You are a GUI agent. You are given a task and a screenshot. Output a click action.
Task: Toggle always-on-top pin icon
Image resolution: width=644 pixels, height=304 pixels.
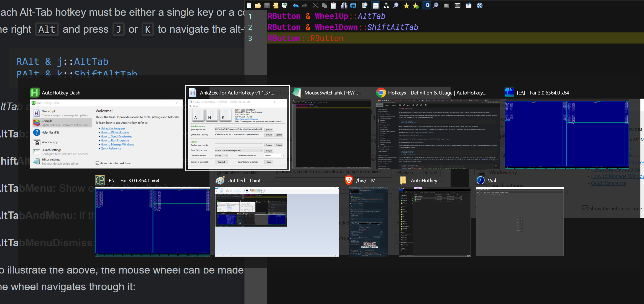[468, 6]
